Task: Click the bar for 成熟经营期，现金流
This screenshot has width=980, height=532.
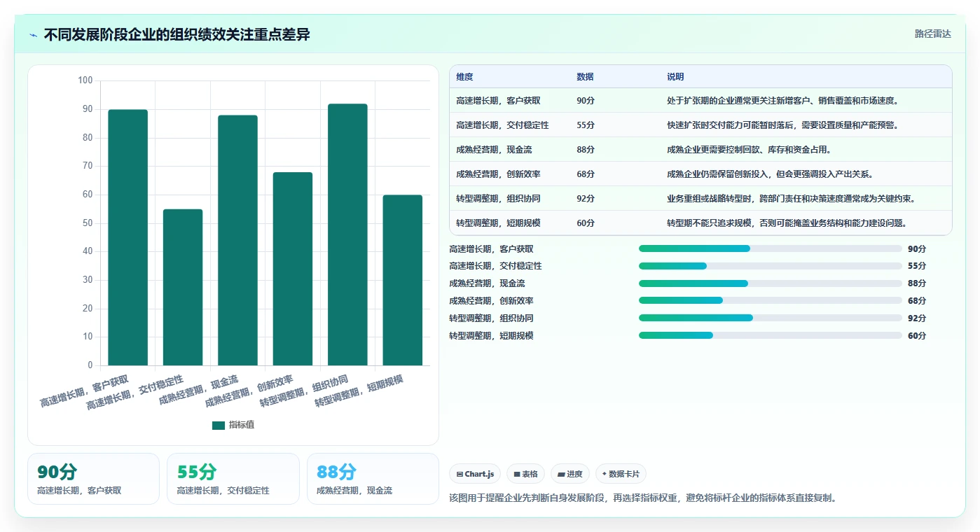Action: click(237, 240)
